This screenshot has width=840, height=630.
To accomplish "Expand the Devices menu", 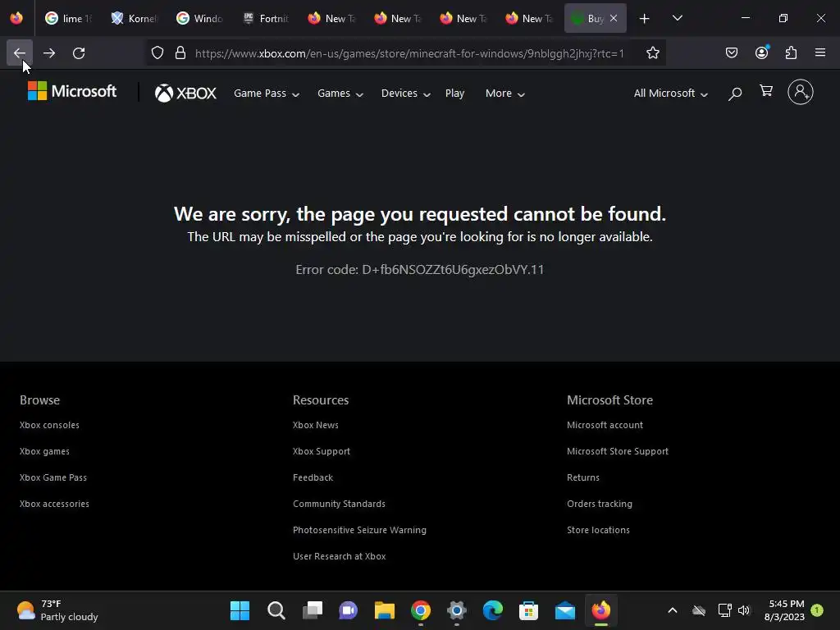I will click(405, 94).
